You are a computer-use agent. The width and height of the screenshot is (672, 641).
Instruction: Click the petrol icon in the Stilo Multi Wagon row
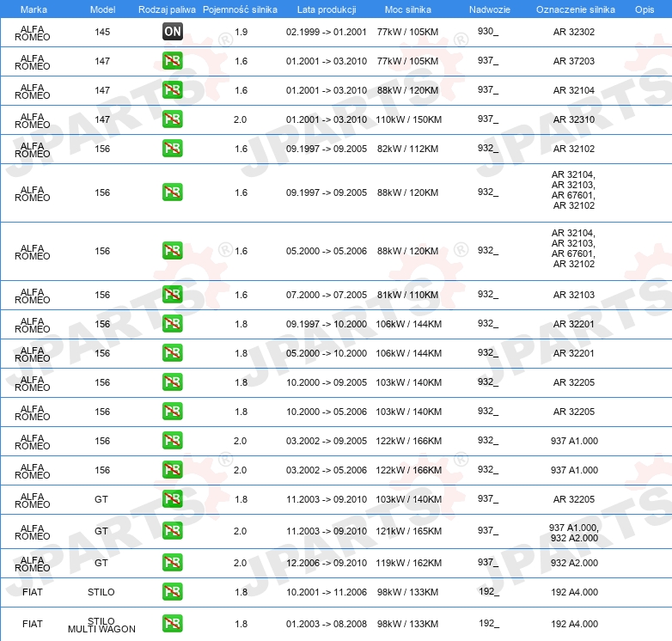coord(172,623)
